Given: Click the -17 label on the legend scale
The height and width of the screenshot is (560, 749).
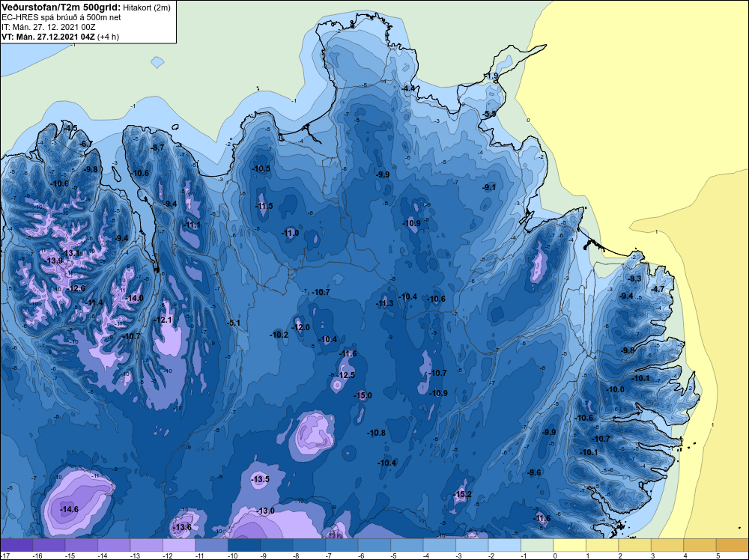Looking at the screenshot, I should 4,556.
